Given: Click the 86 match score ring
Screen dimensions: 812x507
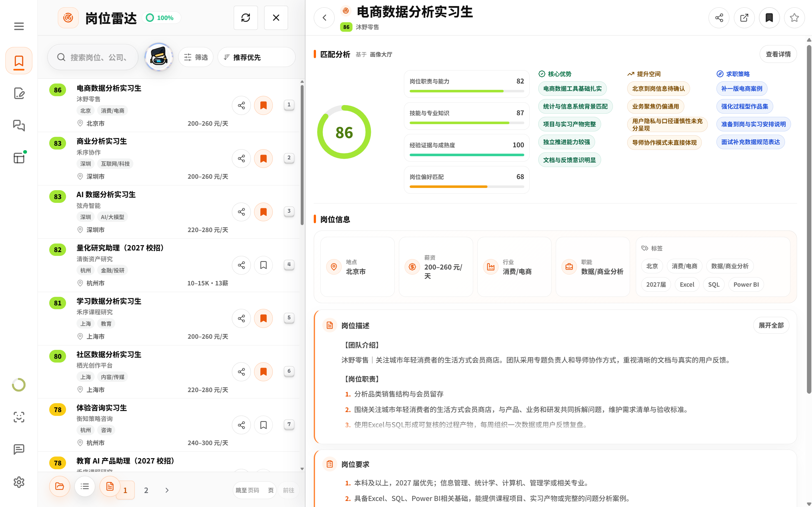Looking at the screenshot, I should click(344, 132).
